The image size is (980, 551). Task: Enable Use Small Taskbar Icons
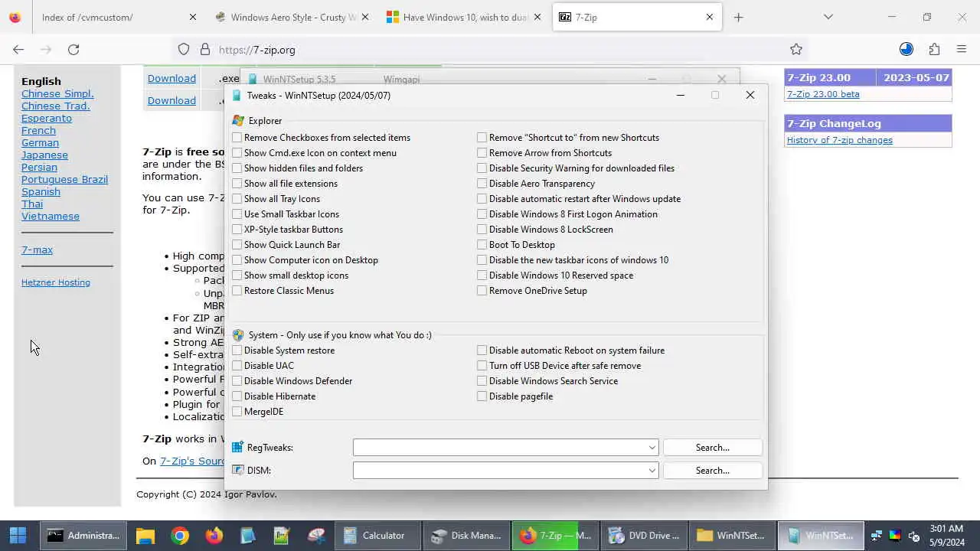(x=237, y=214)
